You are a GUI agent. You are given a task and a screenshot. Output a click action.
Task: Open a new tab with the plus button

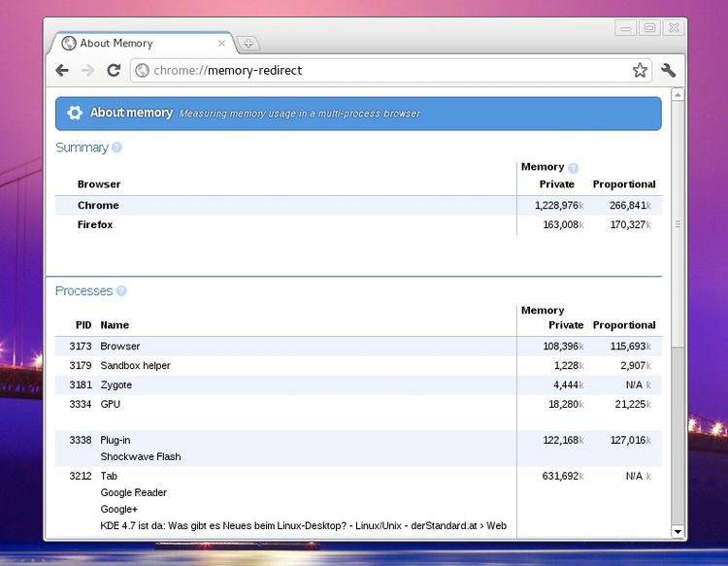[248, 43]
